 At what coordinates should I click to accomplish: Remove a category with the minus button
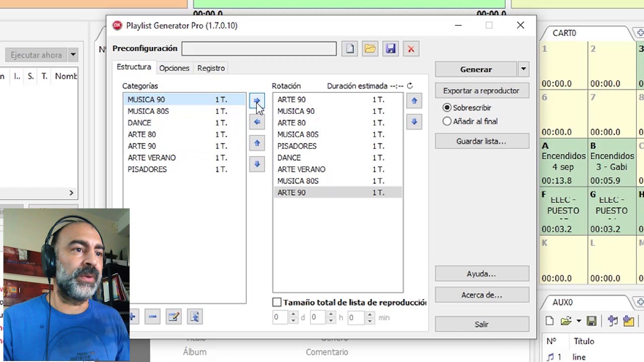(x=152, y=317)
